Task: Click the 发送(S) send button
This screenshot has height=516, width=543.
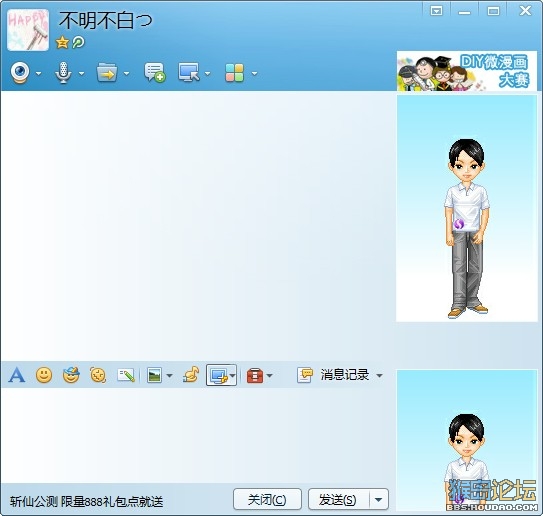Action: [x=339, y=499]
